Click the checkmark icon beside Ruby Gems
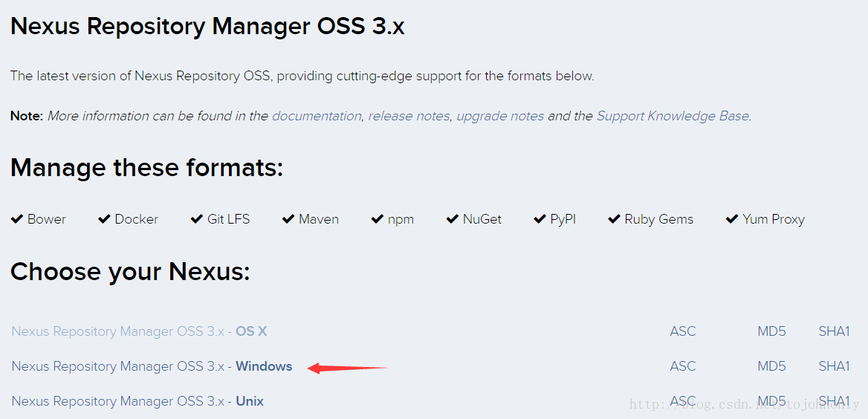The image size is (868, 419). click(x=614, y=219)
